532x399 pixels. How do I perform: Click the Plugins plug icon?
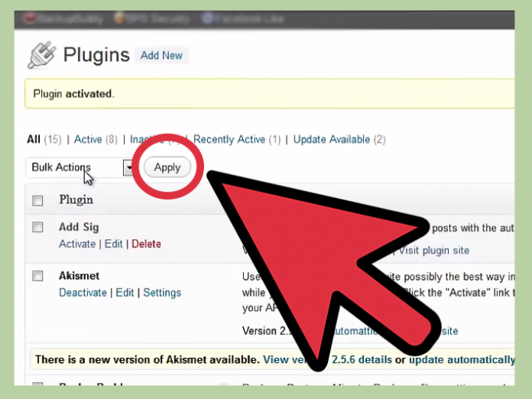click(41, 56)
